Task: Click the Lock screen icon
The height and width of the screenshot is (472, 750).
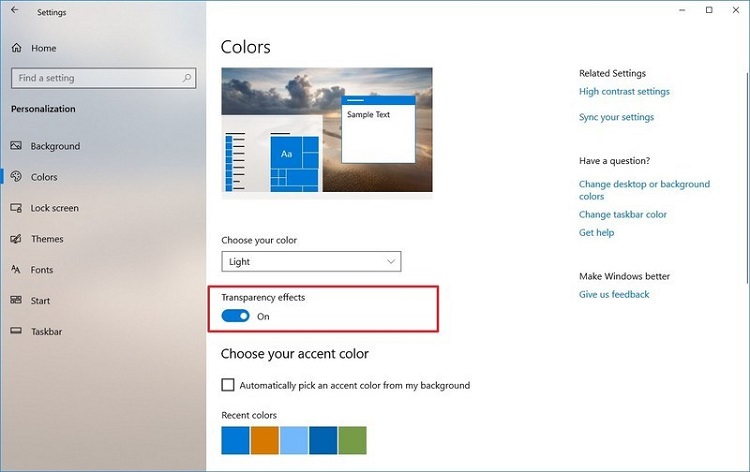Action: 16,208
